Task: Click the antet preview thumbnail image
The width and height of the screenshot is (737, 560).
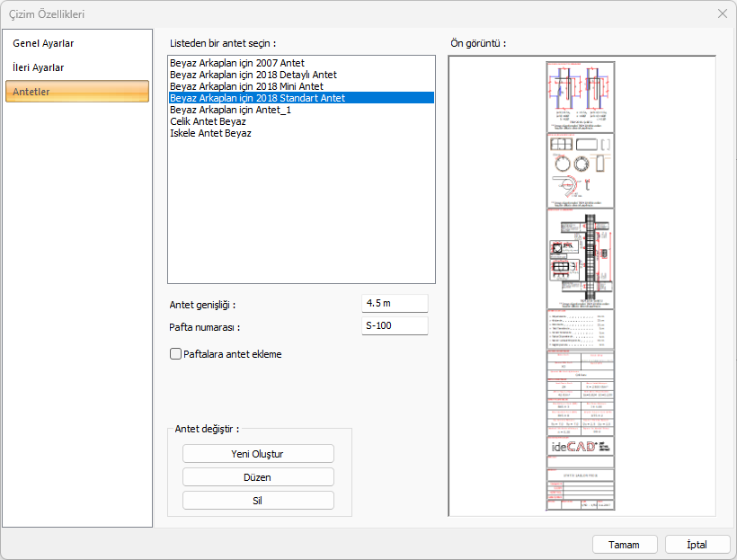Action: (581, 286)
